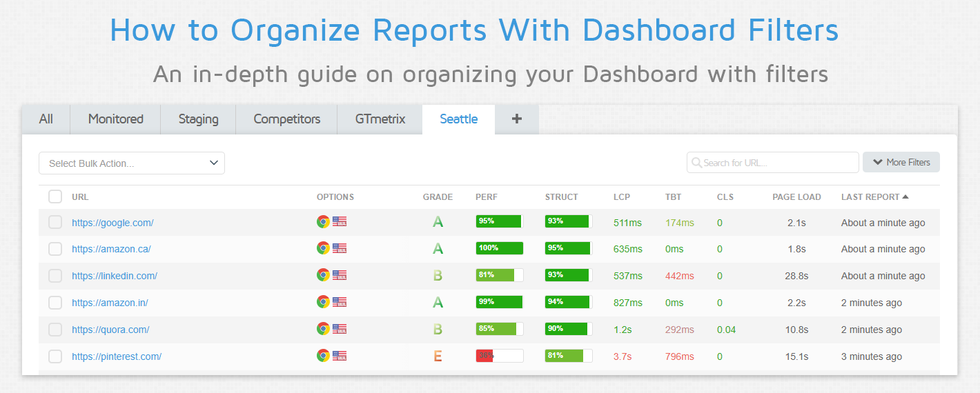The height and width of the screenshot is (393, 980).
Task: Select the amazon.in row checkbox
Action: (x=55, y=303)
